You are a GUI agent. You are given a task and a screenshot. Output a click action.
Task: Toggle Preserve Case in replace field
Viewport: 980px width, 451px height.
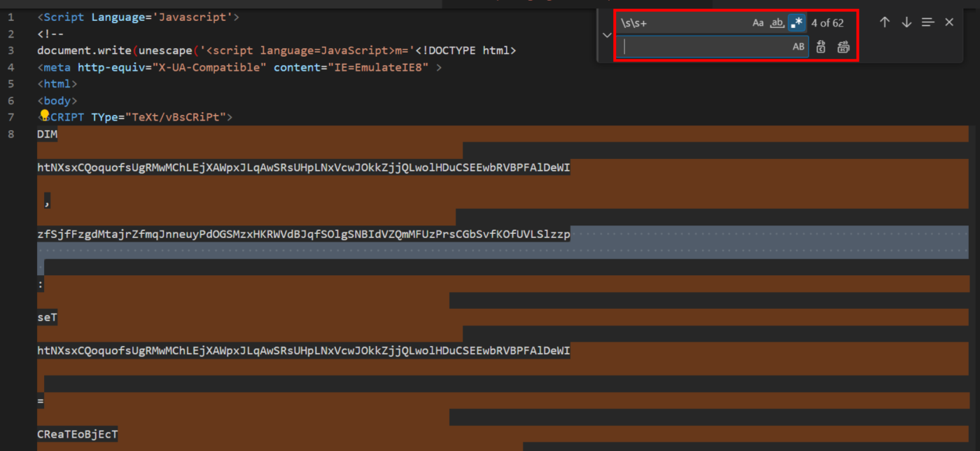coord(799,47)
